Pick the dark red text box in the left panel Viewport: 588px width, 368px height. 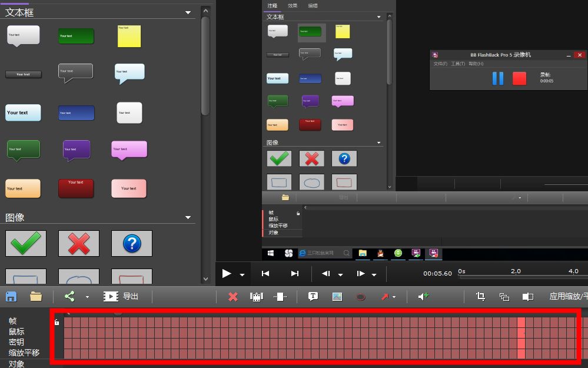pyautogui.click(x=76, y=188)
